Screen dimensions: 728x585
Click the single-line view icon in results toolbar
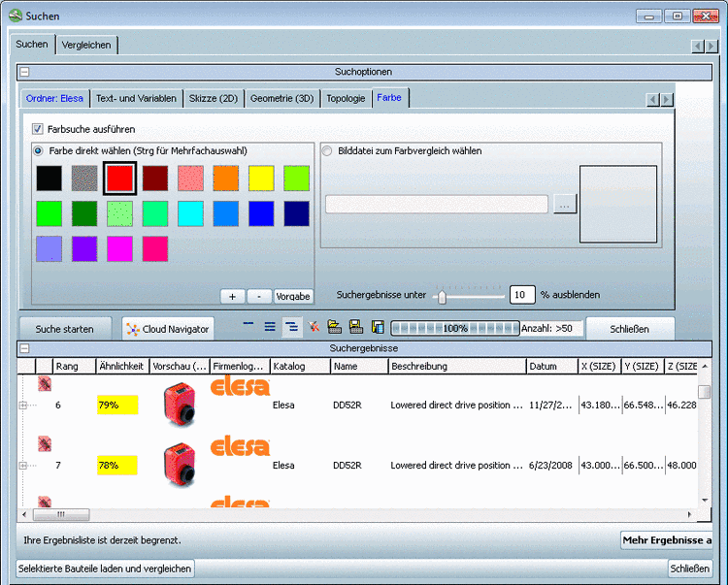click(248, 327)
